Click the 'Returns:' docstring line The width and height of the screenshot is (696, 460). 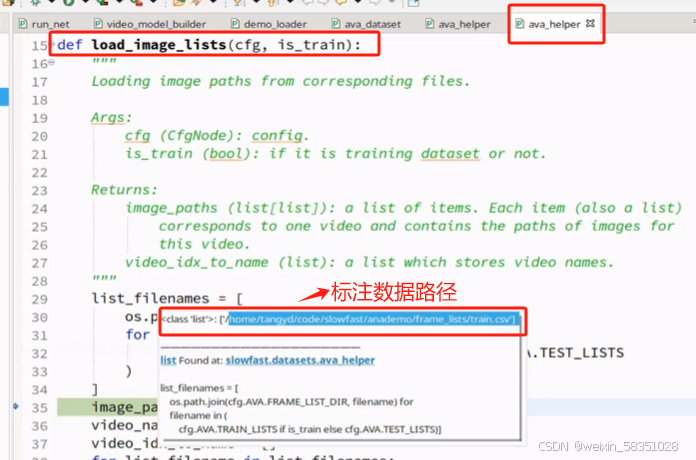(124, 190)
